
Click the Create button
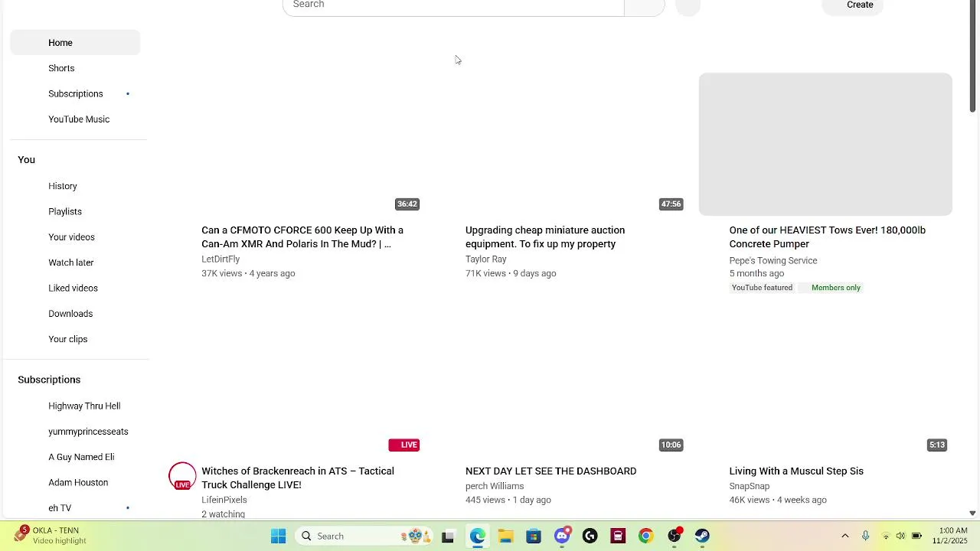pyautogui.click(x=852, y=5)
